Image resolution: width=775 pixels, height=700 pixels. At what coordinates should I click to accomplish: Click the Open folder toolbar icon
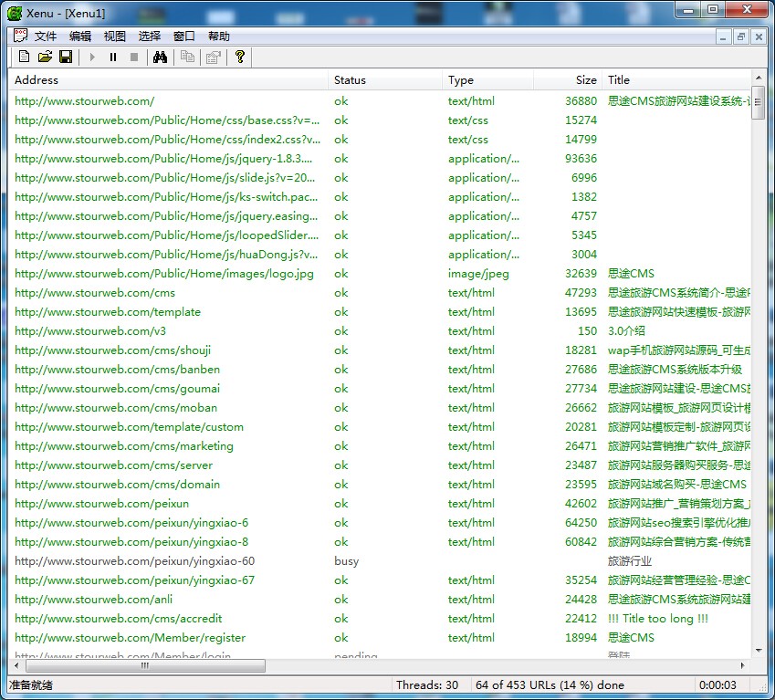45,57
